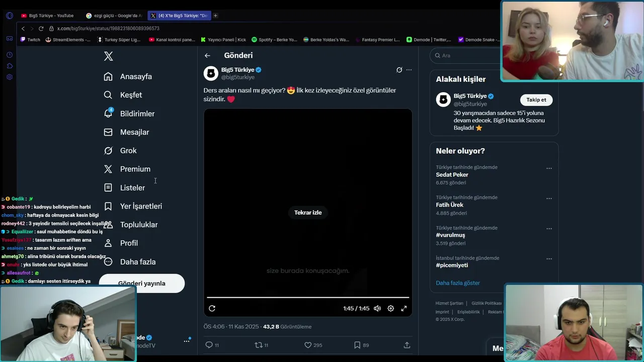Mute the video with the speaker icon
Image resolution: width=644 pixels, height=362 pixels.
tap(377, 309)
